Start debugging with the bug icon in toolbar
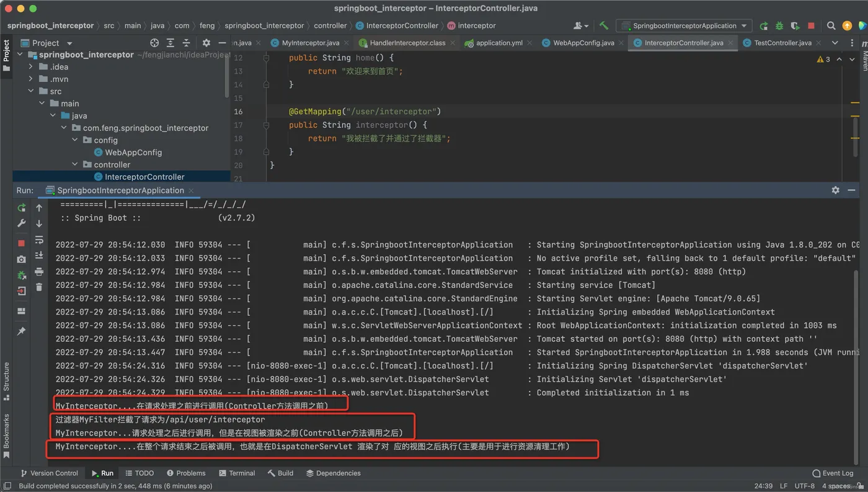 tap(779, 25)
